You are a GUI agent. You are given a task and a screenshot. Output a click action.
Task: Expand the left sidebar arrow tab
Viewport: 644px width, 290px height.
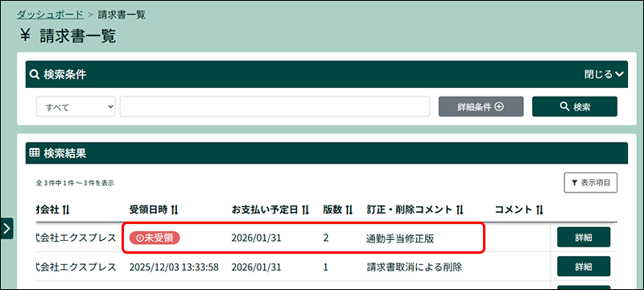(6, 229)
